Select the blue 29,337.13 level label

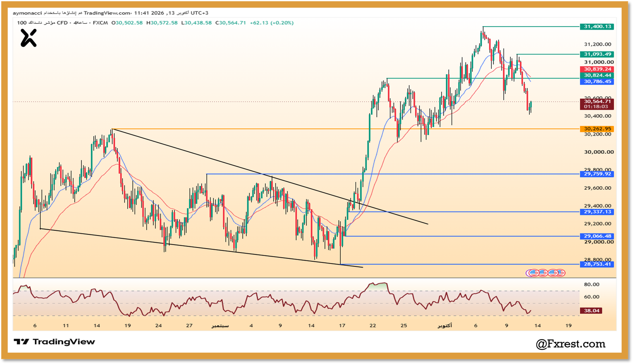[597, 212]
